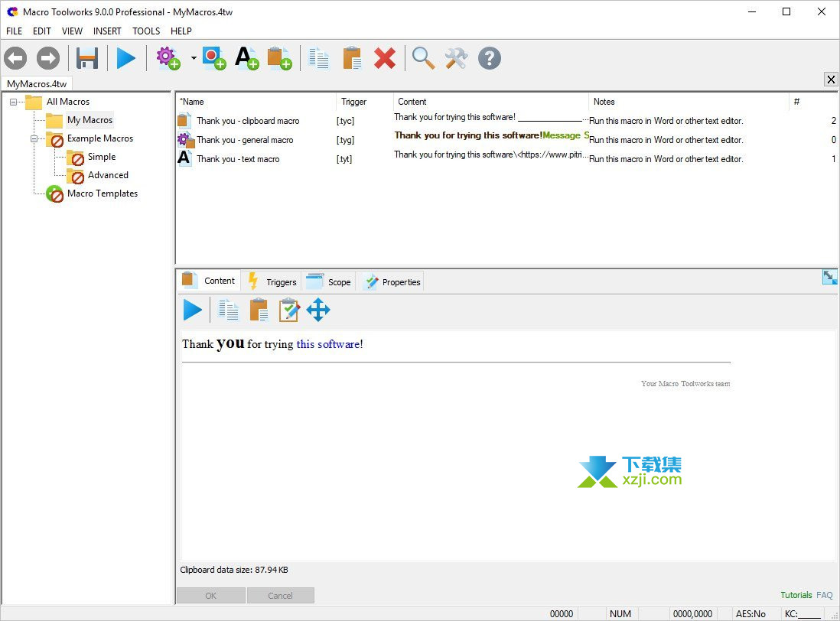
Task: Open the HELP menu
Action: coord(181,31)
